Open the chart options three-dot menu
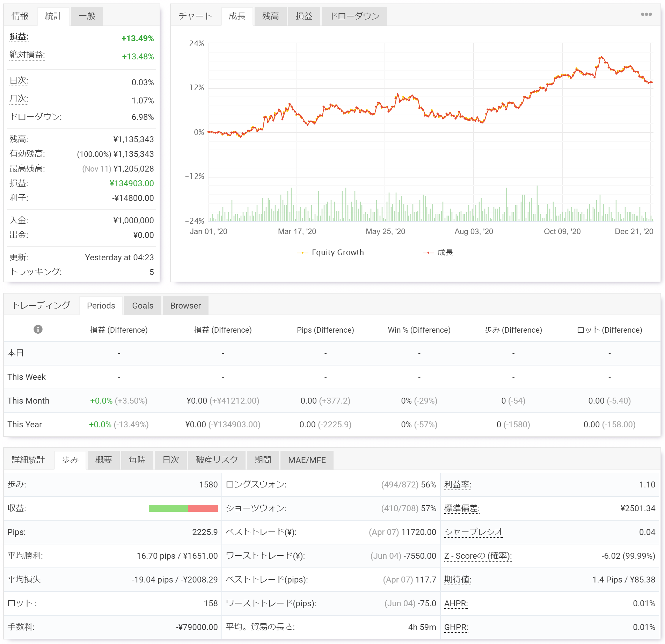Image resolution: width=665 pixels, height=644 pixels. (x=646, y=14)
